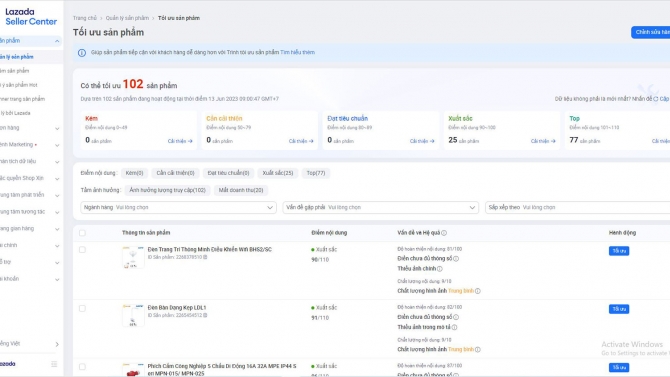Tick checkbox for Đèn Trang Trí Thông Minh row
This screenshot has height=377, width=670.
(82, 250)
